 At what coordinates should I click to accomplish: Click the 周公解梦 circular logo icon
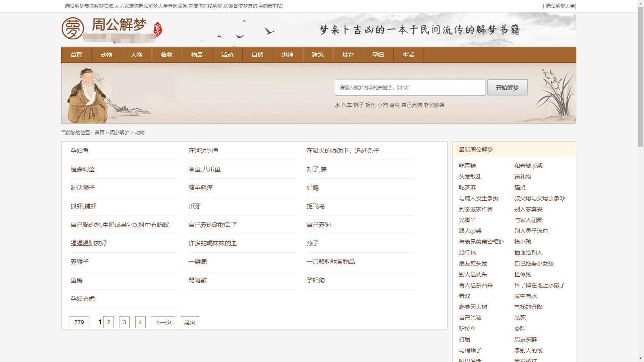73,28
